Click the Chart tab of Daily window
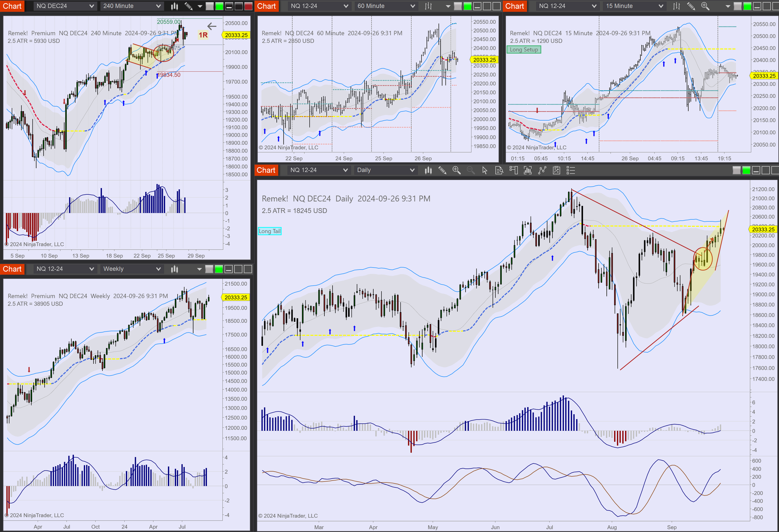Screen dimensions: 779x532 pyautogui.click(x=266, y=170)
